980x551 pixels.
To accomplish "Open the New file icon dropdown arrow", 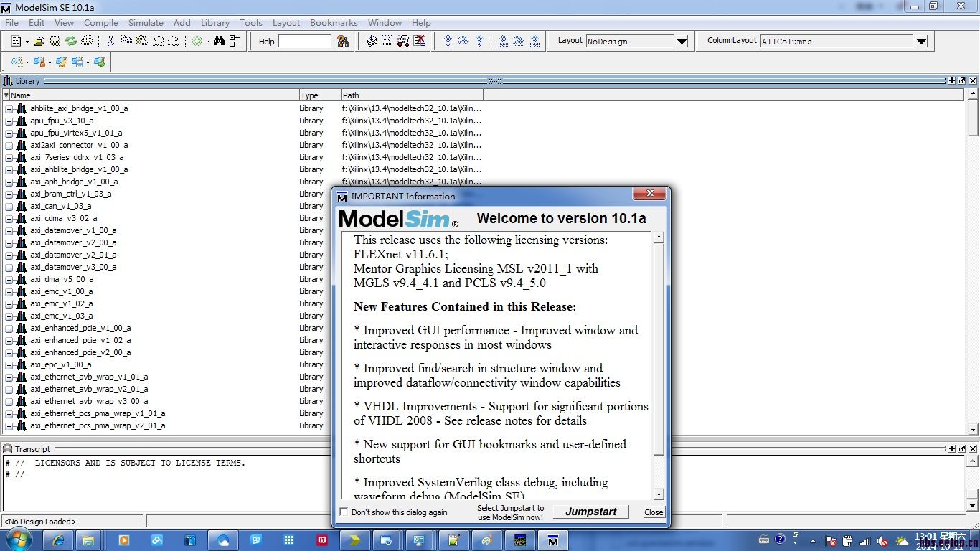I will 27,42.
